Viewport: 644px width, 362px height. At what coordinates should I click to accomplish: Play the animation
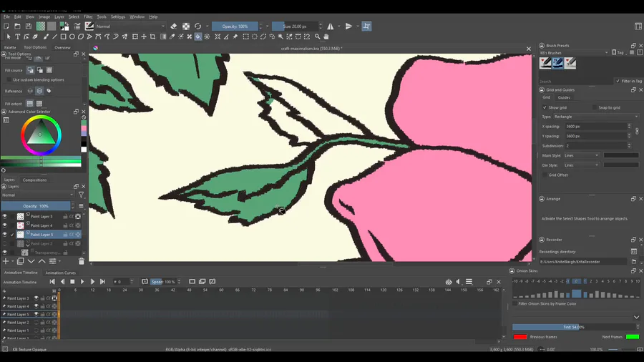click(x=82, y=282)
